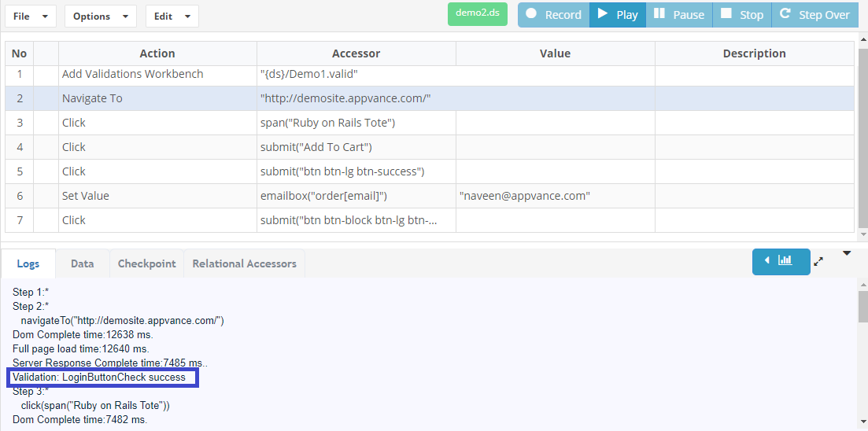This screenshot has height=431, width=868.
Task: Click the scroll-up arrow of the logs panel
Action: click(x=863, y=285)
